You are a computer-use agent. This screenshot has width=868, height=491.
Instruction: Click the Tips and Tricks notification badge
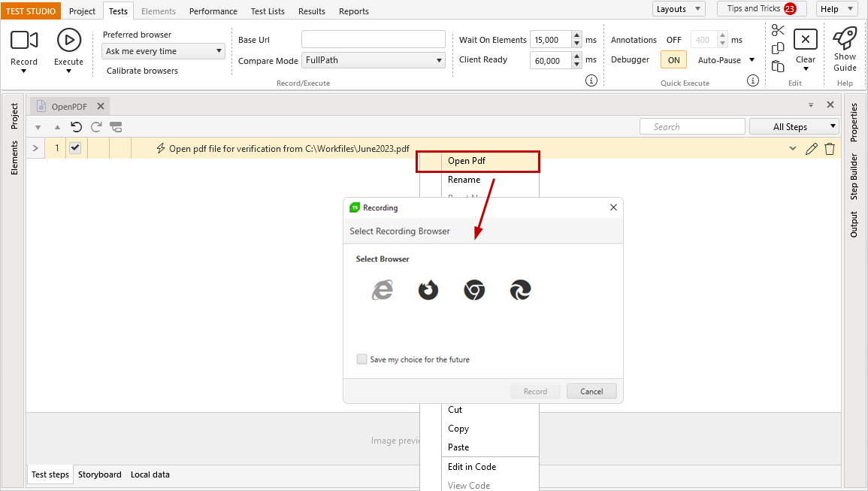pyautogui.click(x=790, y=9)
